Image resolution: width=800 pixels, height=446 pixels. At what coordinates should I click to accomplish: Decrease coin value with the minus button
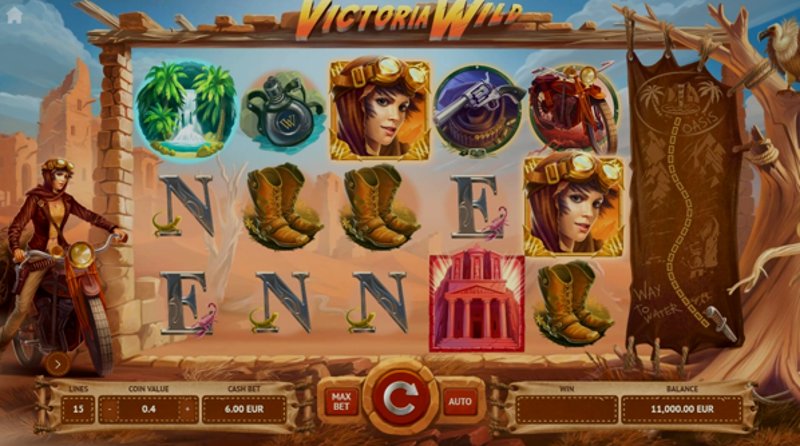[x=109, y=409]
